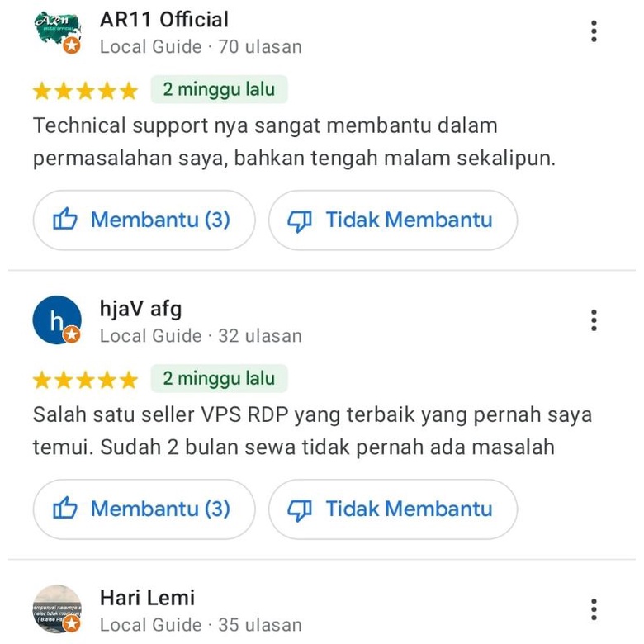
Task: Tap thumbs-down icon on hjaV afg review
Action: click(x=300, y=510)
